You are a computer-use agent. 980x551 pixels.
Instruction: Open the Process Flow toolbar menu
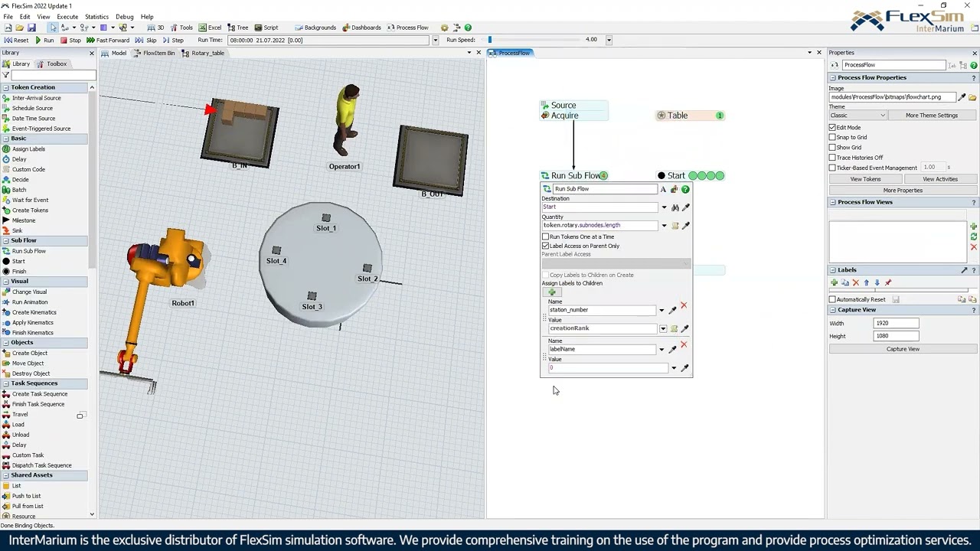(408, 28)
